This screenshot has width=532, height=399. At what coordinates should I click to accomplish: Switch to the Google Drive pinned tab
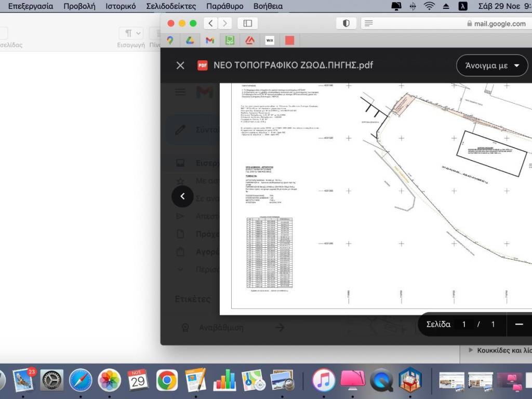190,40
